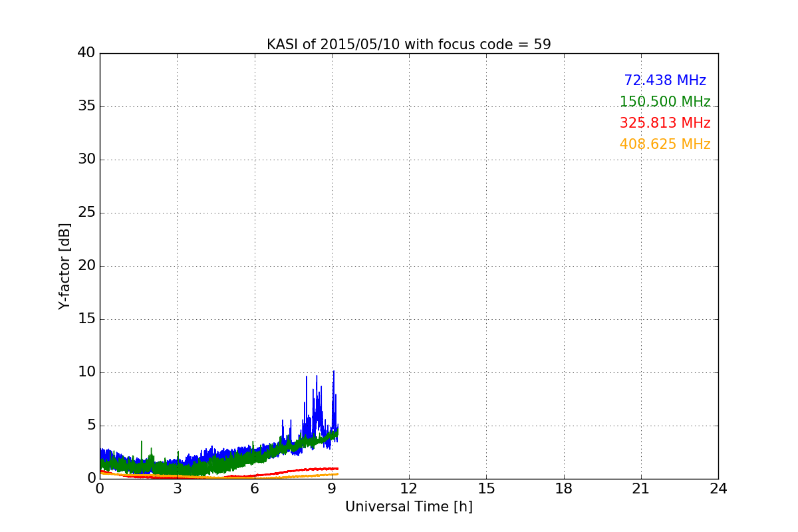
Task: Click the orange 408.625 MHz legend label
Action: point(664,144)
